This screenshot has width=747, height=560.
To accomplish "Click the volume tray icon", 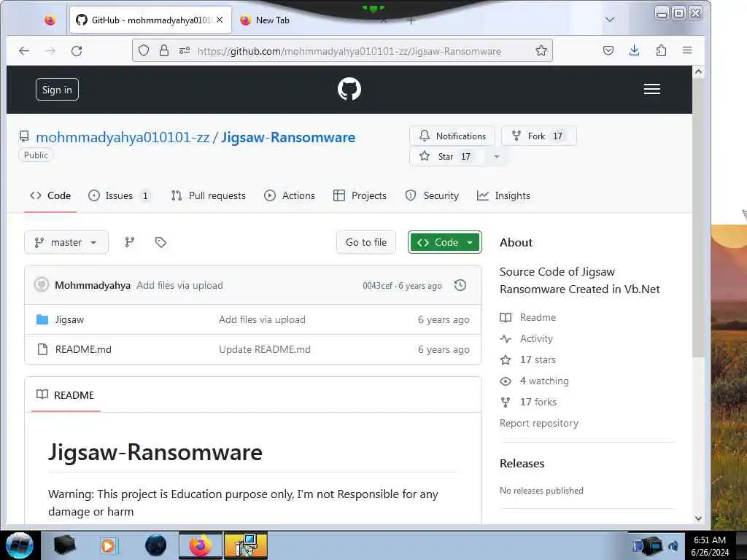I will (x=673, y=546).
